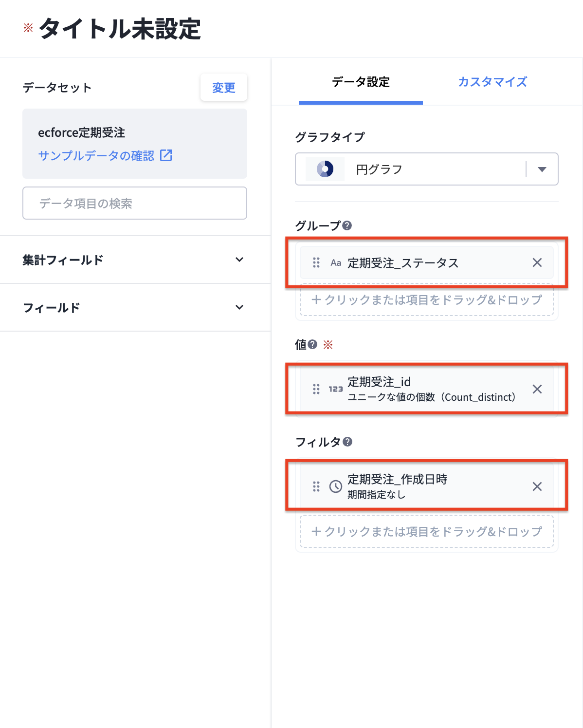Click the グループ add-item drop zone
Screen dimensions: 583x728
click(x=427, y=299)
